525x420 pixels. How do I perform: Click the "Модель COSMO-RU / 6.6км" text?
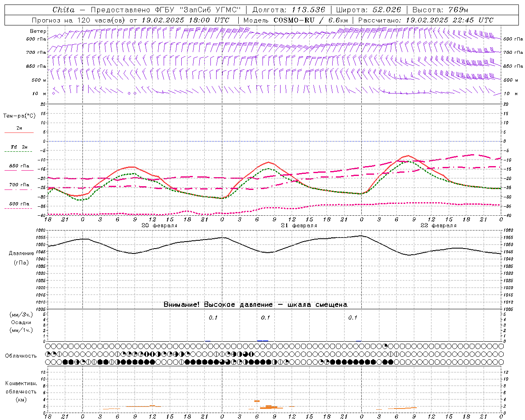(295, 20)
